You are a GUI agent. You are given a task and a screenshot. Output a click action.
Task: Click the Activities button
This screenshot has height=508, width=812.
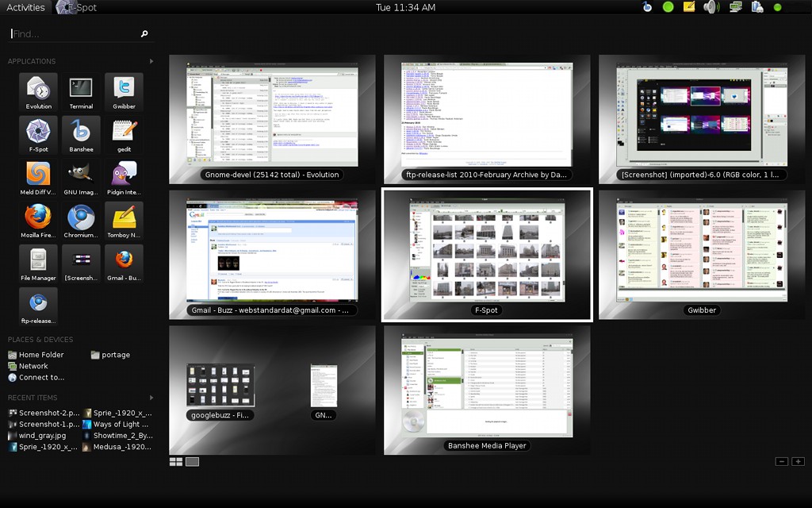click(x=25, y=7)
